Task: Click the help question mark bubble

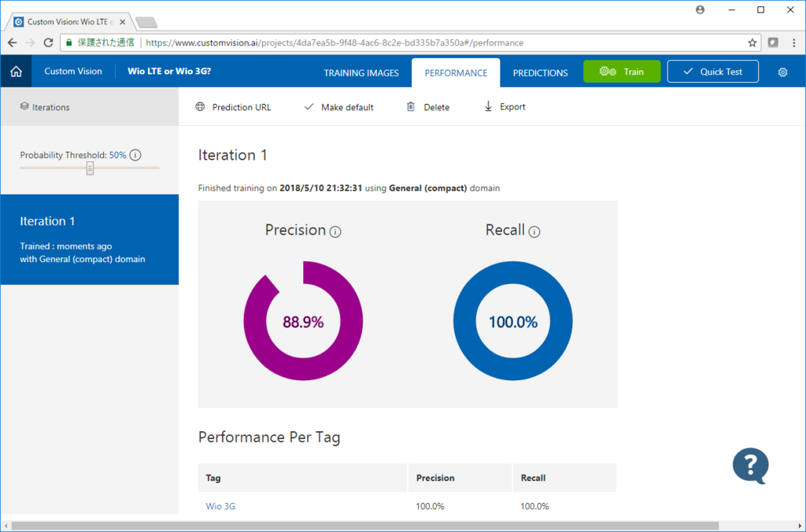Action: click(750, 466)
